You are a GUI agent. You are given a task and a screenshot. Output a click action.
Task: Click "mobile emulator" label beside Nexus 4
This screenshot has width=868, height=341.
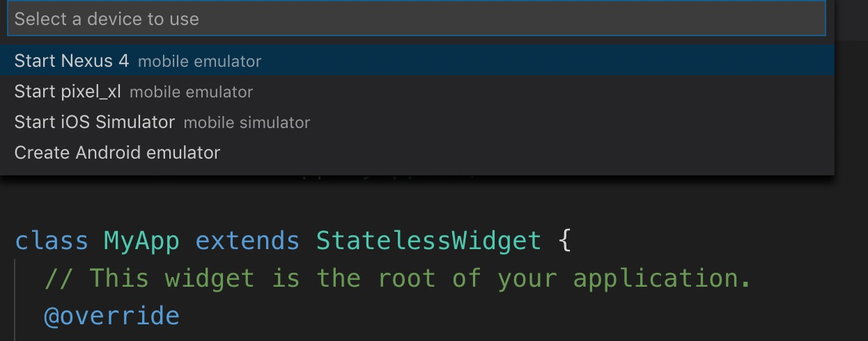point(199,61)
